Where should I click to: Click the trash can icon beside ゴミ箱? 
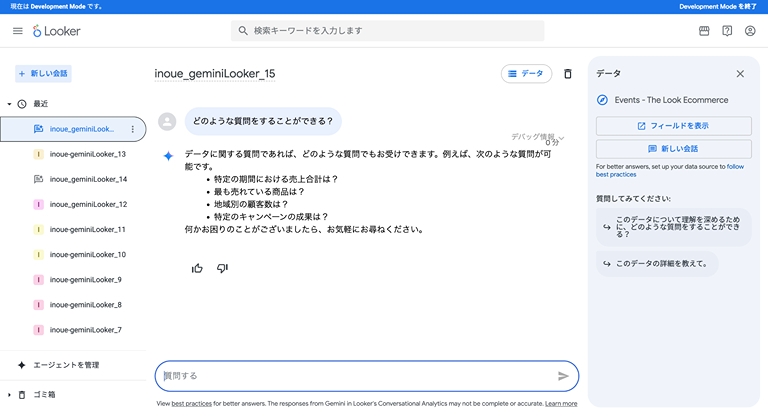tap(22, 394)
